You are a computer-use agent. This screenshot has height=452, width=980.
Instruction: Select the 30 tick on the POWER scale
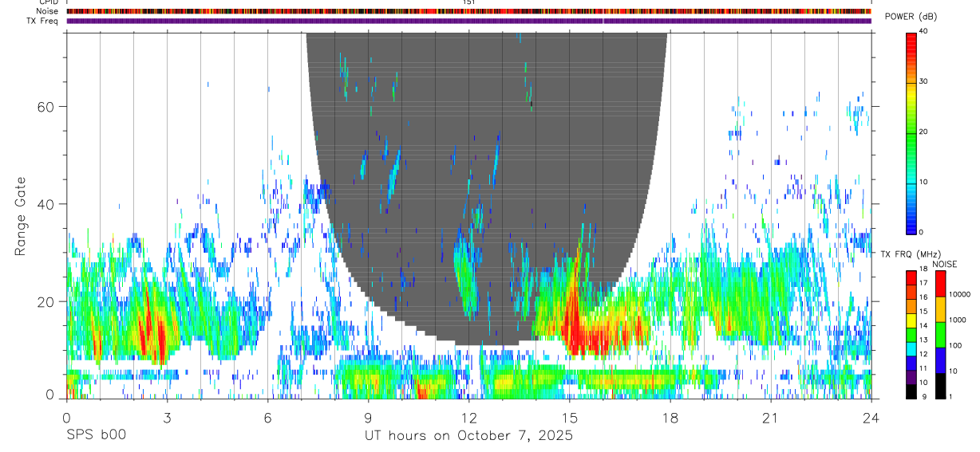tap(924, 81)
